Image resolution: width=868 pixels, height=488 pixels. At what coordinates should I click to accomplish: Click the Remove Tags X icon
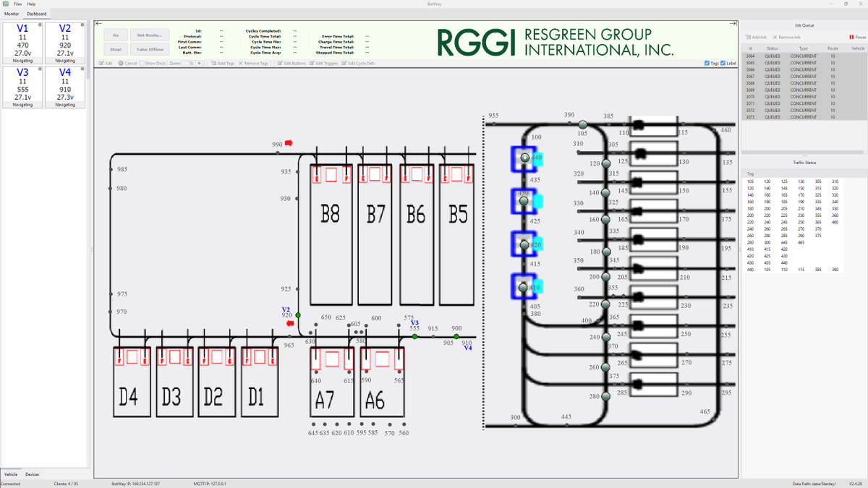241,64
